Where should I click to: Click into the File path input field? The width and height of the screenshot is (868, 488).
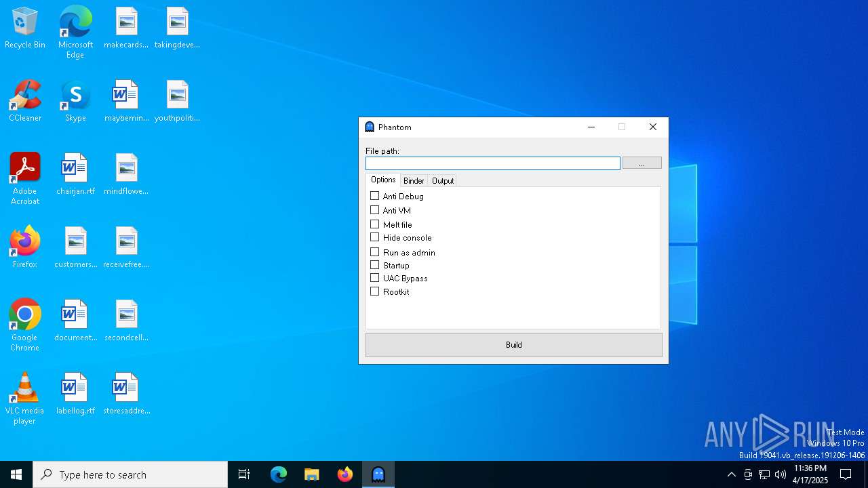click(x=493, y=163)
